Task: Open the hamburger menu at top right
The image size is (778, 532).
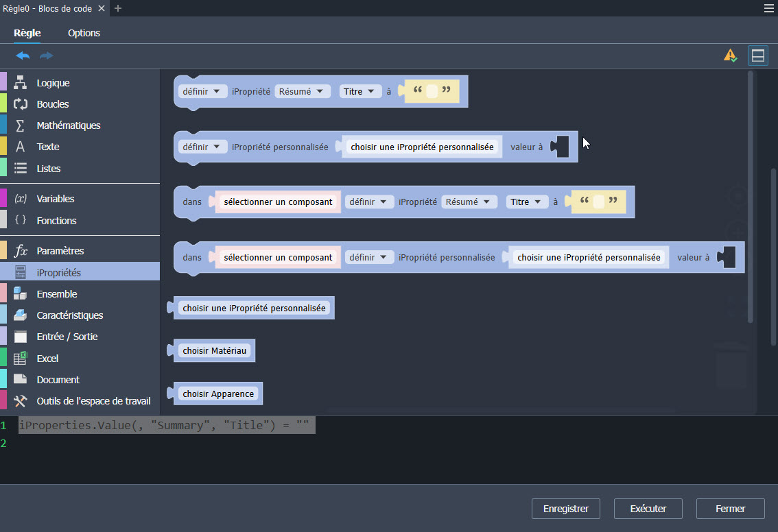Action: click(769, 8)
